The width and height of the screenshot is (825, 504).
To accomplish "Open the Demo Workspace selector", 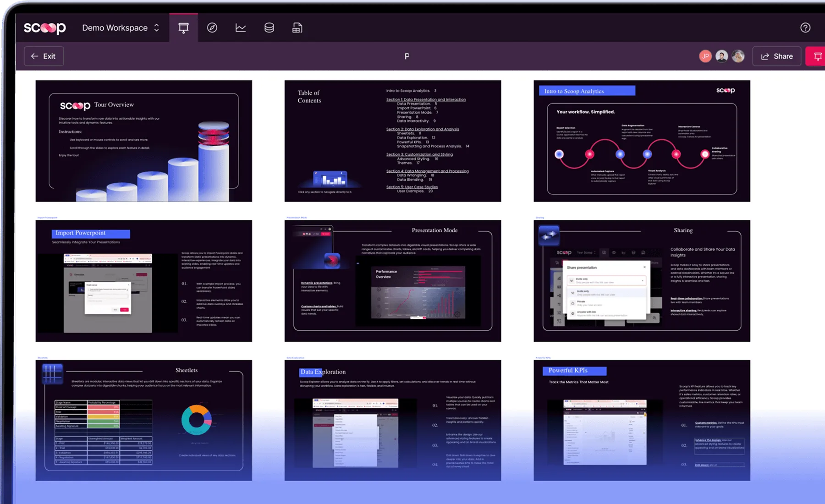I will click(x=121, y=28).
